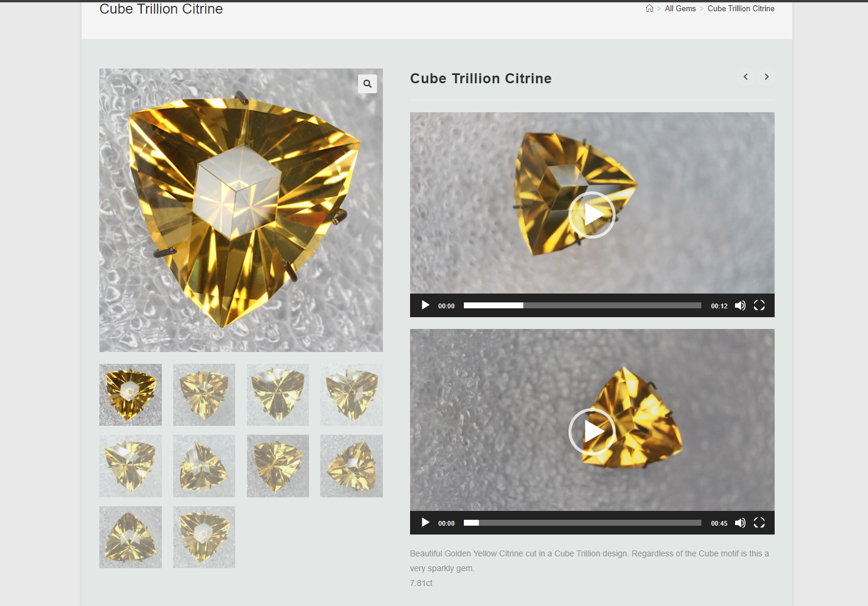Click the 00:12 duration label
This screenshot has height=606, width=868.
pos(719,306)
